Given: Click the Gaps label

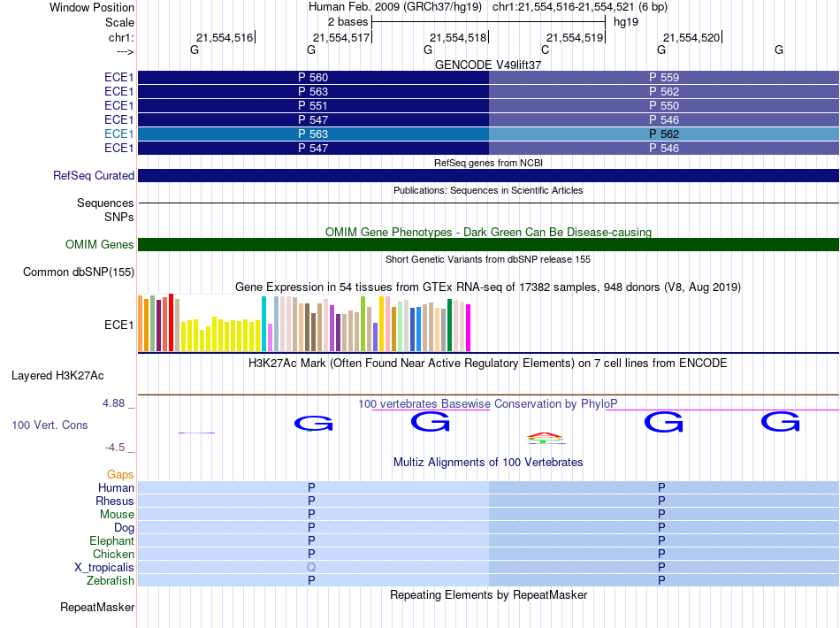Looking at the screenshot, I should pos(120,475).
